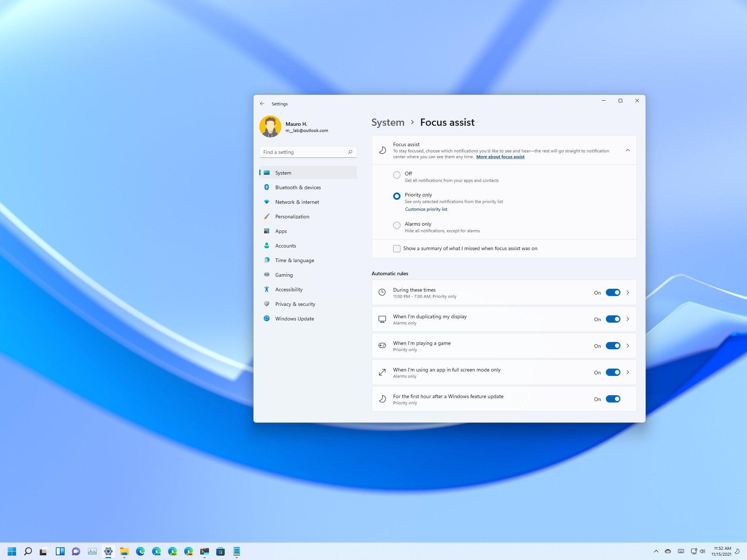This screenshot has width=747, height=560.
Task: Click the Privacy & security shield icon
Action: click(267, 304)
